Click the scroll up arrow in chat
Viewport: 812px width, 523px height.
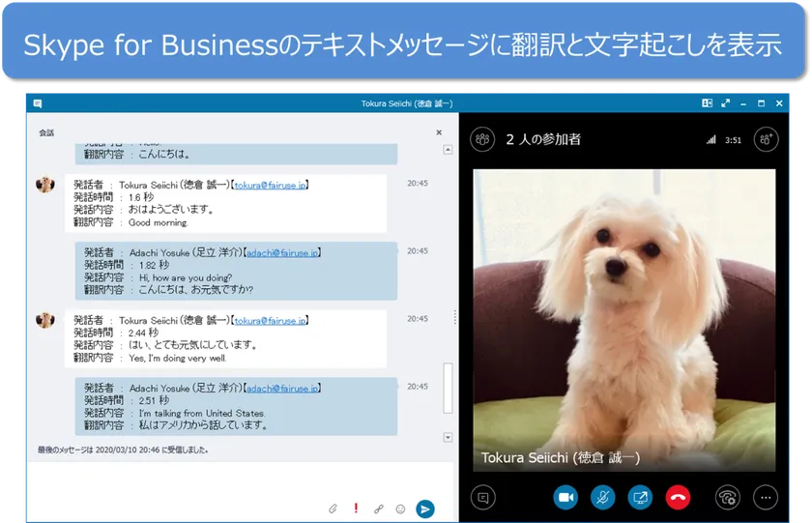coord(448,150)
